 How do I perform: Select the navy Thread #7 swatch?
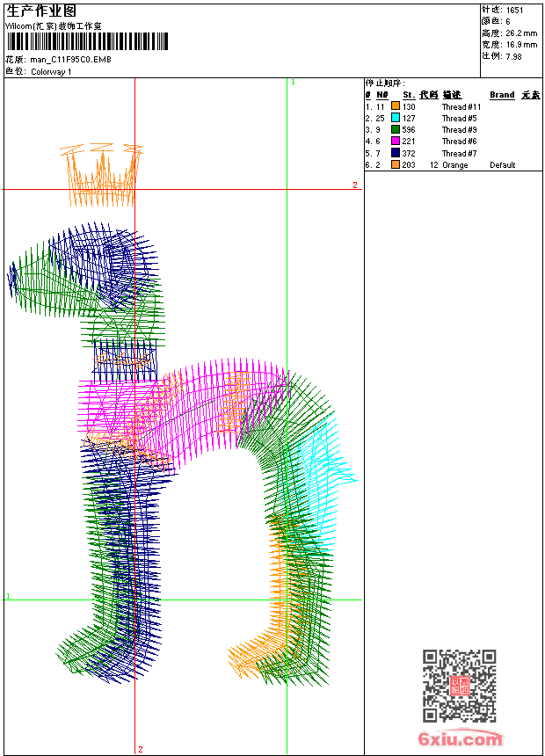[x=396, y=153]
